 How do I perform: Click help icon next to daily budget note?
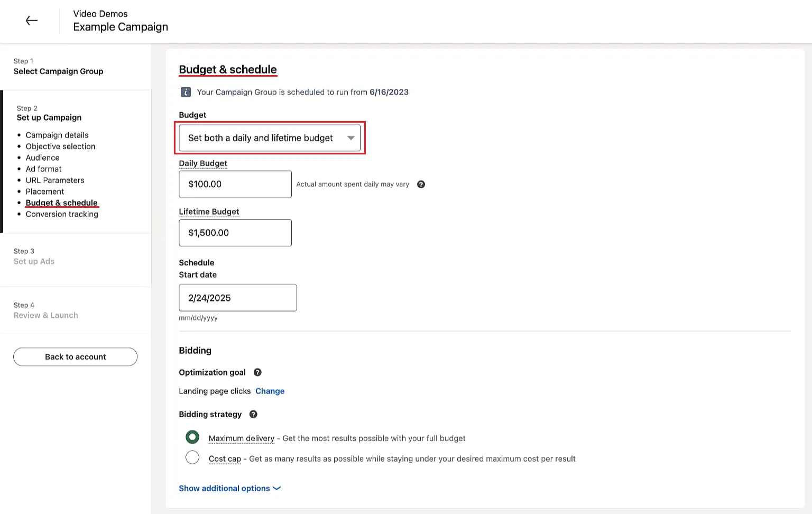pos(421,185)
